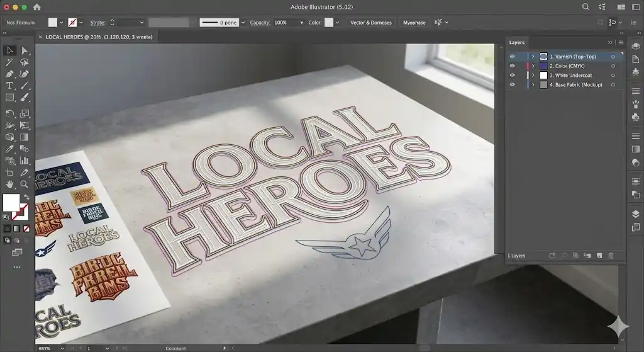Select the Eyedropper tool
Screen dimensions: 644x352
click(x=9, y=149)
